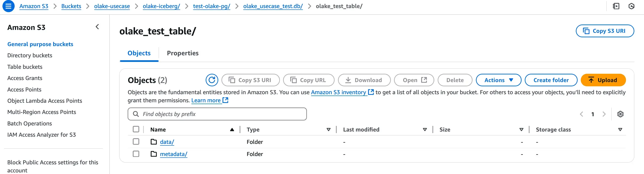644x174 pixels.
Task: Navigate to olake-usecase bucket breadcrumb
Action: click(x=112, y=6)
